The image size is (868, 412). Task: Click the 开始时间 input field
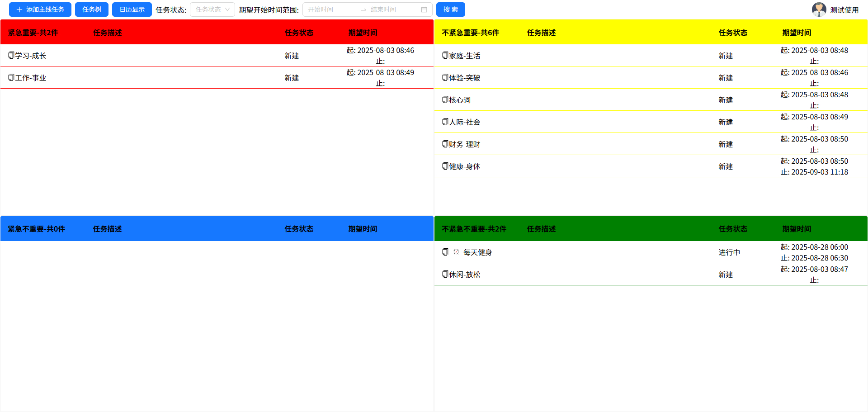tap(332, 9)
